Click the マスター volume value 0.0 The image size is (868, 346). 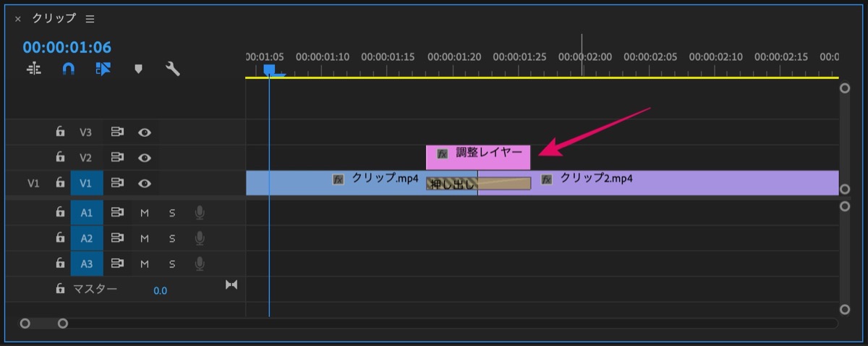(160, 290)
